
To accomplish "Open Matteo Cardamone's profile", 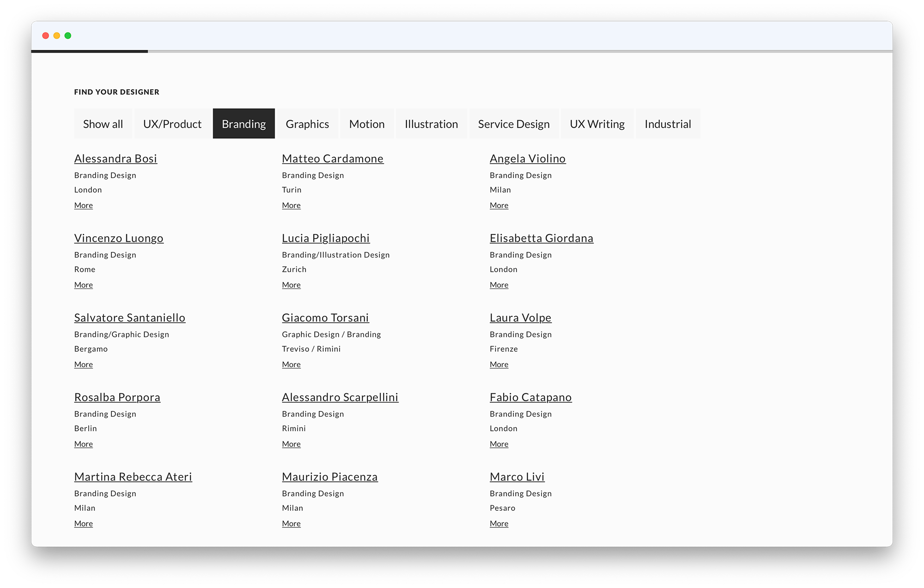I will 333,159.
